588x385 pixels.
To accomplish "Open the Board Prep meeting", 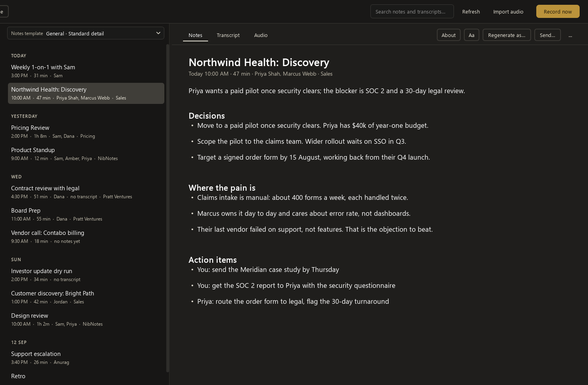I will (86, 214).
